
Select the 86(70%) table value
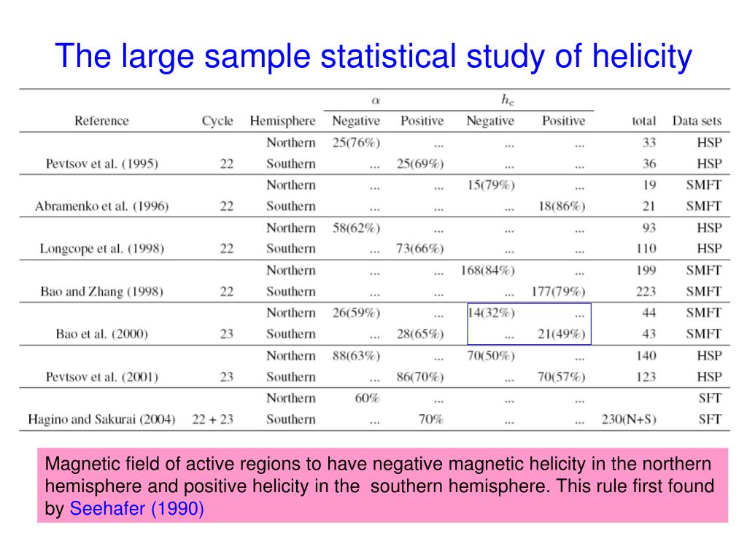pyautogui.click(x=420, y=377)
